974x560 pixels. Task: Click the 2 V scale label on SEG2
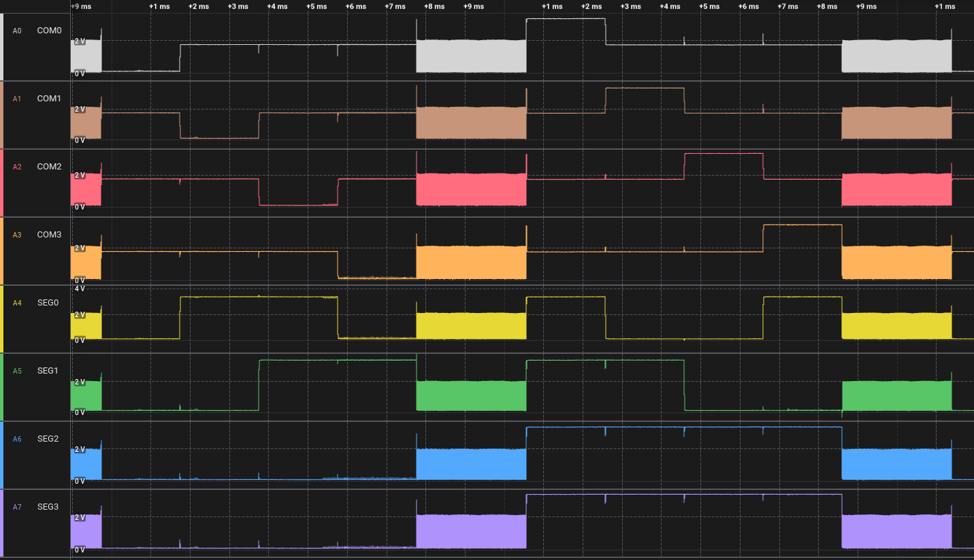(x=80, y=449)
